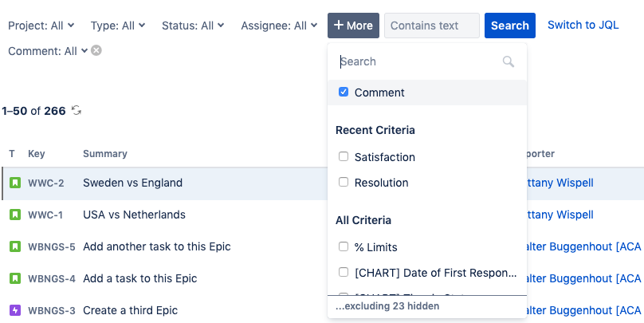Expand the Status filter dropdown
The height and width of the screenshot is (323, 644).
tap(193, 26)
